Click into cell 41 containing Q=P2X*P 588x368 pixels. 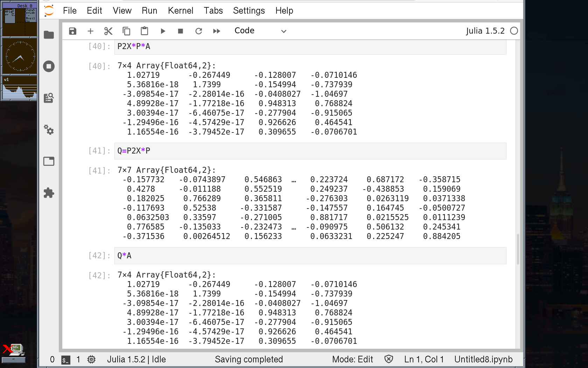(310, 151)
